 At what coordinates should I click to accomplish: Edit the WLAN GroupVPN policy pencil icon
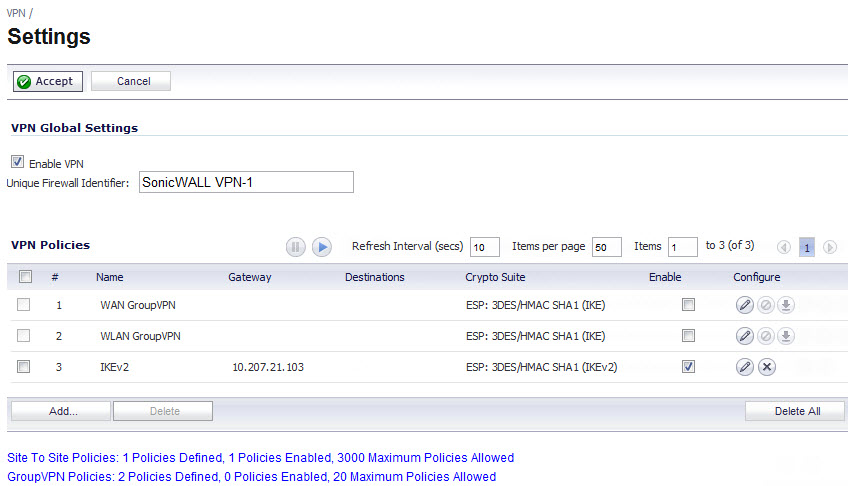coord(745,336)
